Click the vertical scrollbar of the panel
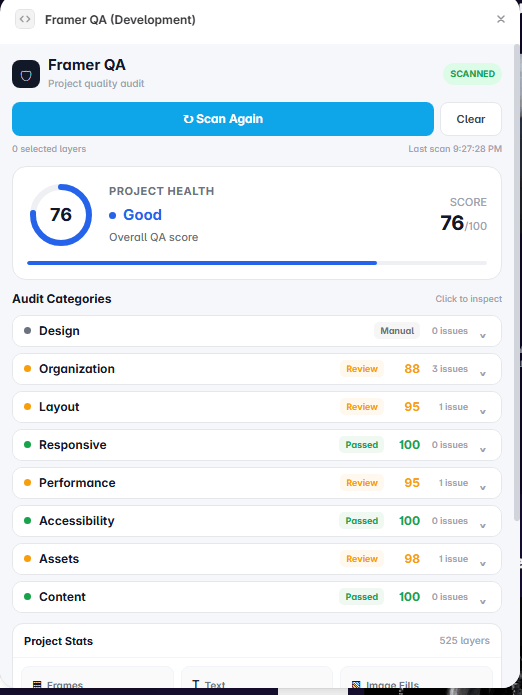Screen dimensions: 522x695 (516, 282)
